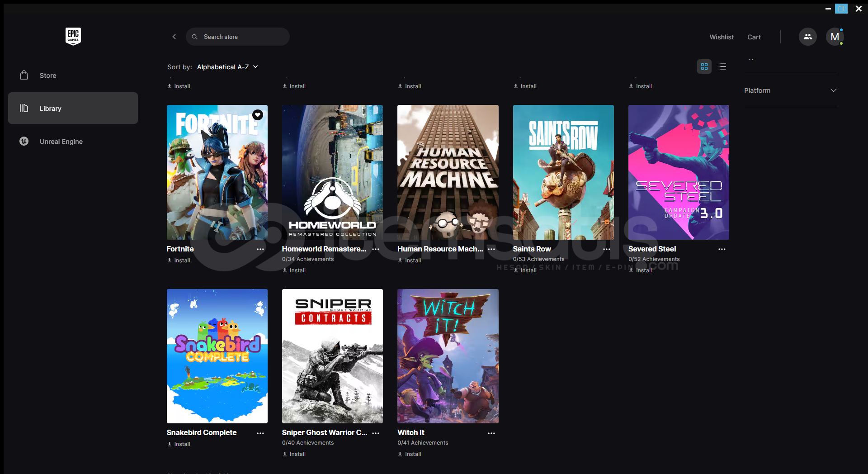Install Saints Row
This screenshot has width=868, height=474.
pos(525,270)
